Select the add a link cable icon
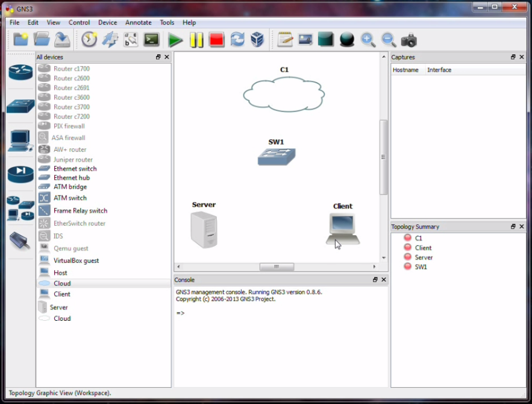This screenshot has width=532, height=404. click(20, 241)
